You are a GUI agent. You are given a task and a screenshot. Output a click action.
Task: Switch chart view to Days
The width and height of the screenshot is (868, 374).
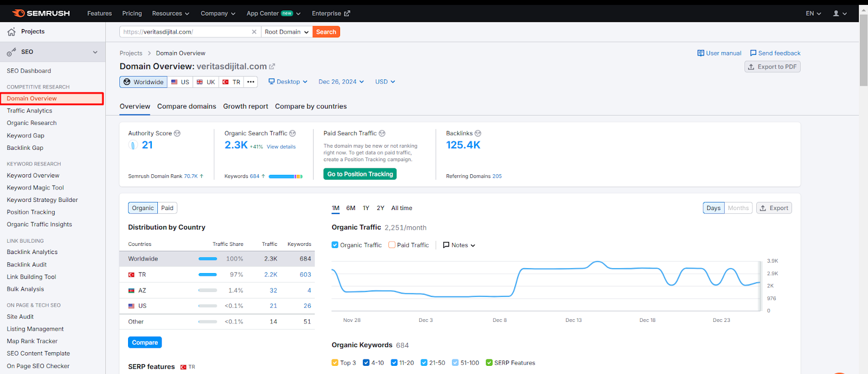(713, 208)
